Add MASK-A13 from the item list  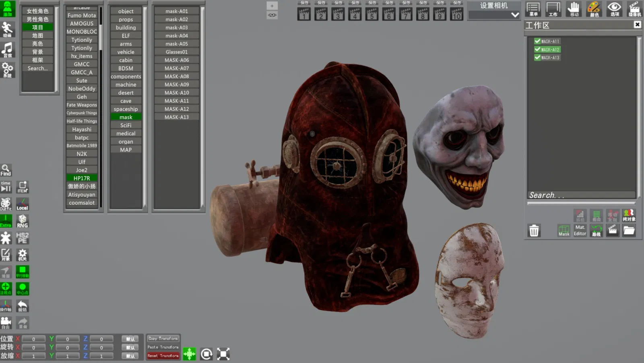click(x=177, y=117)
